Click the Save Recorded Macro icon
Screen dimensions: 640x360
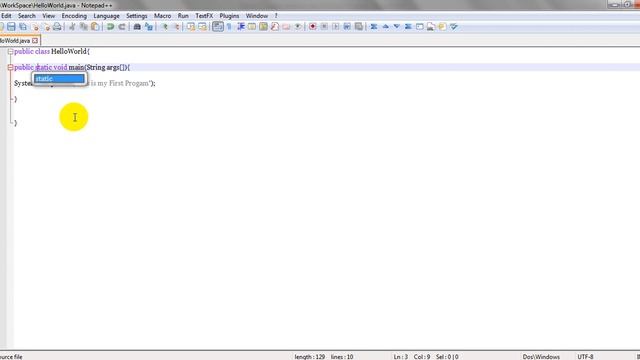pyautogui.click(x=359, y=27)
